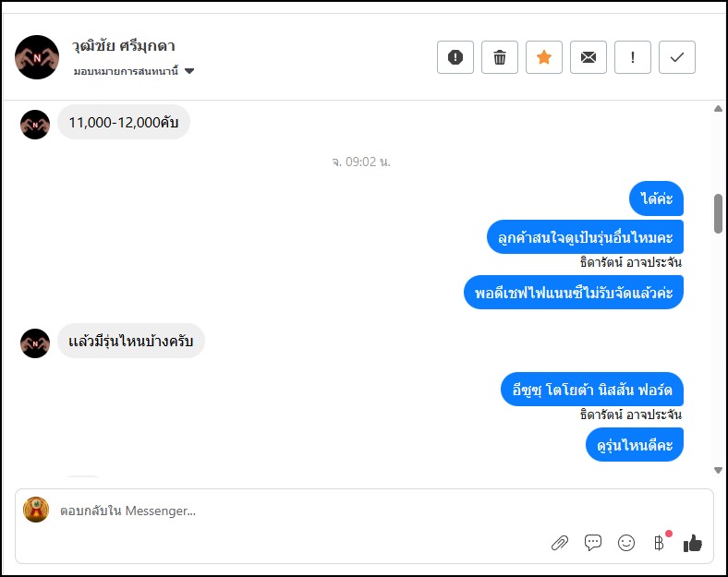Open saved replies speech bubble icon
The height and width of the screenshot is (577, 728).
(593, 543)
